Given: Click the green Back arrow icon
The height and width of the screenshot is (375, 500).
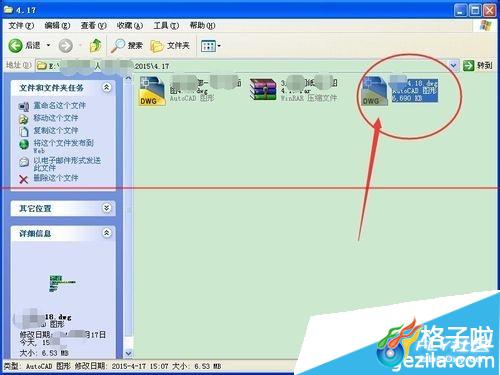Looking at the screenshot, I should click(15, 45).
